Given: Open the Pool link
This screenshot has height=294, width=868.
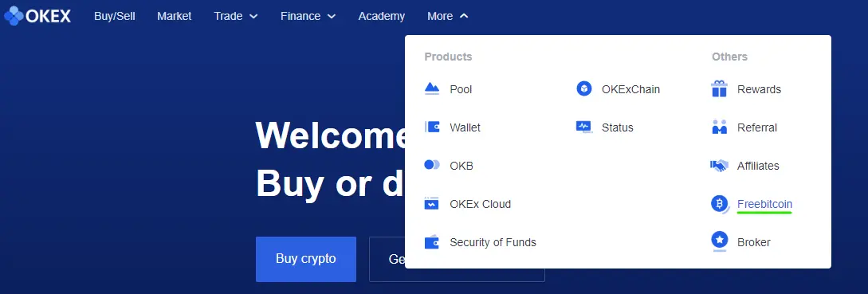Looking at the screenshot, I should click(x=461, y=89).
